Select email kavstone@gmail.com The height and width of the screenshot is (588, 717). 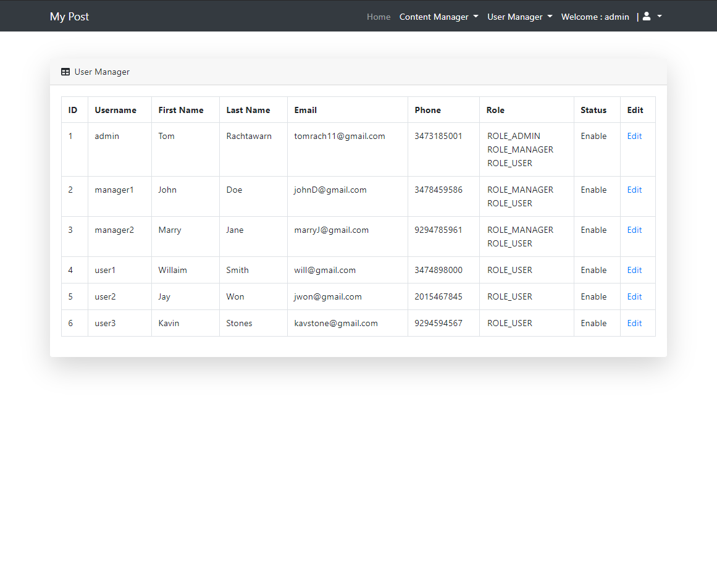point(335,324)
